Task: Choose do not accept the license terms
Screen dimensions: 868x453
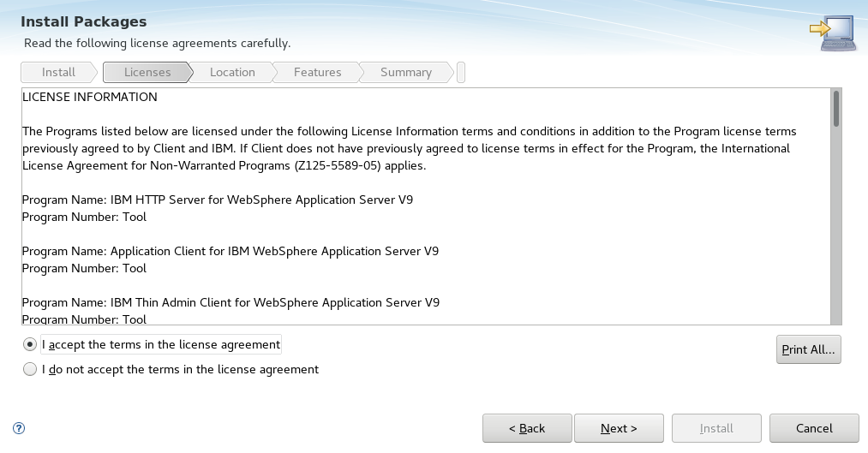Action: pos(31,370)
